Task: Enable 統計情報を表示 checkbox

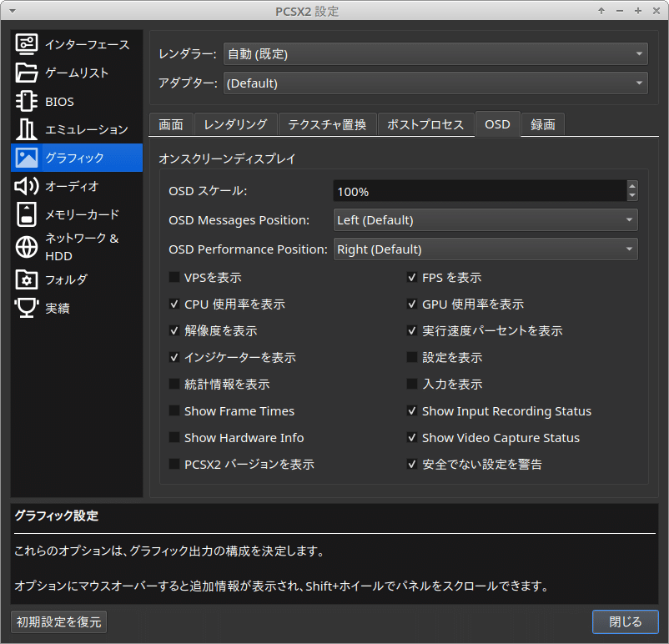Action: coord(174,384)
